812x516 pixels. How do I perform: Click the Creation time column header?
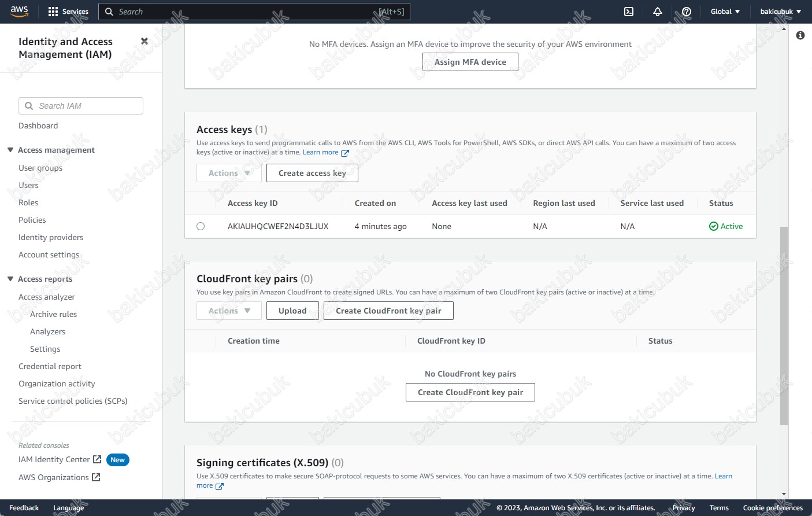(254, 341)
